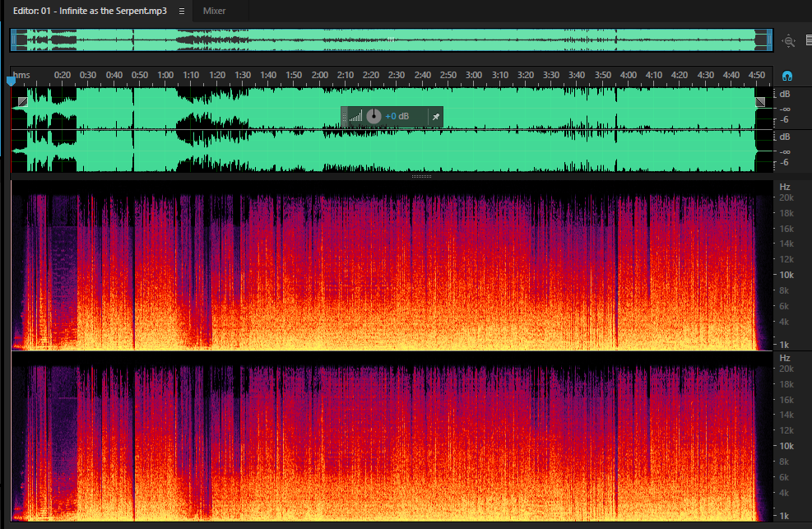Click the 2:30 mark on the time ruler
The image size is (812, 529).
coord(397,75)
